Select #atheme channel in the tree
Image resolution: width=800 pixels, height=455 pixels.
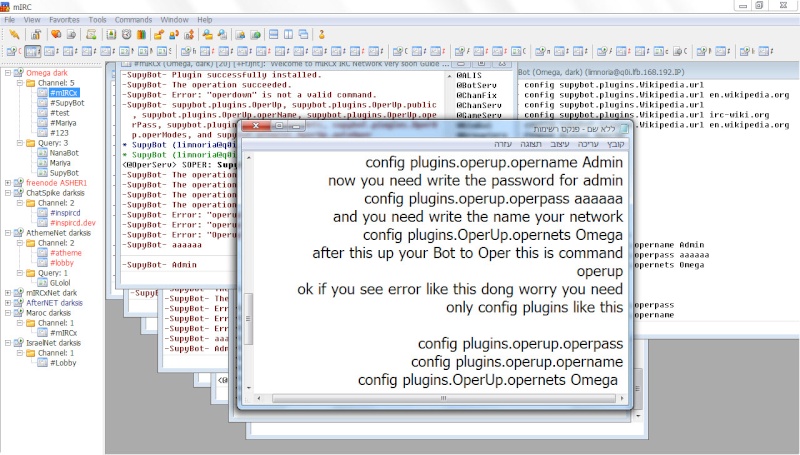click(x=66, y=253)
